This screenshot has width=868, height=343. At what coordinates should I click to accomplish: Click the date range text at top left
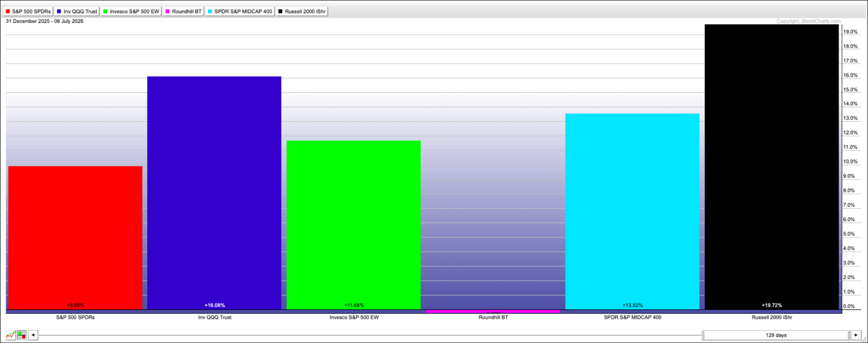pos(45,21)
